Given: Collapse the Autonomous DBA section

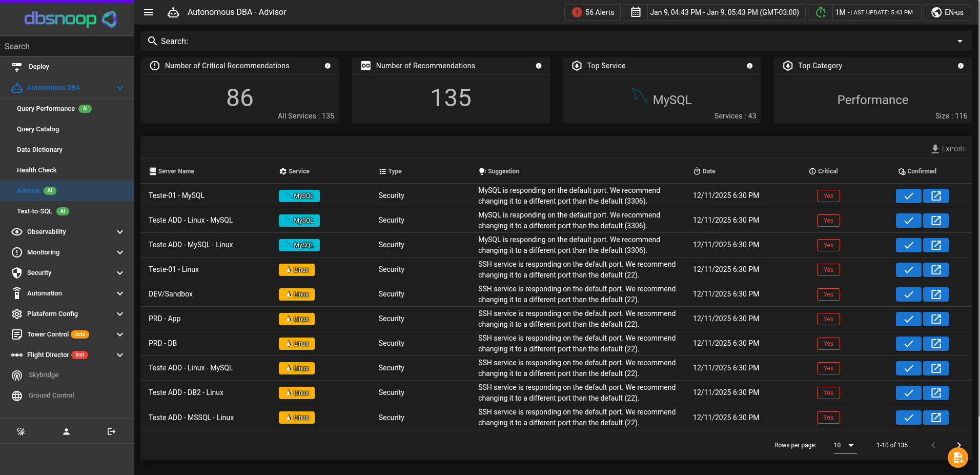Looking at the screenshot, I should tap(119, 88).
